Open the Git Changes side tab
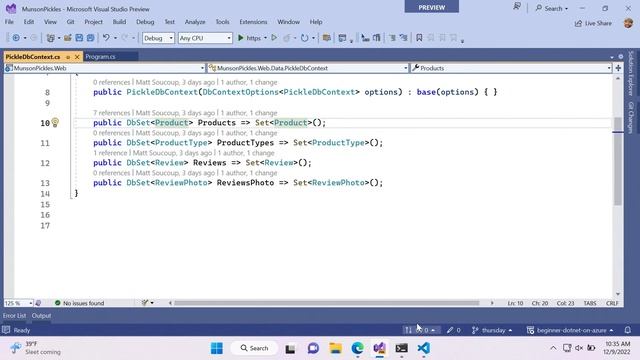 coord(631,118)
